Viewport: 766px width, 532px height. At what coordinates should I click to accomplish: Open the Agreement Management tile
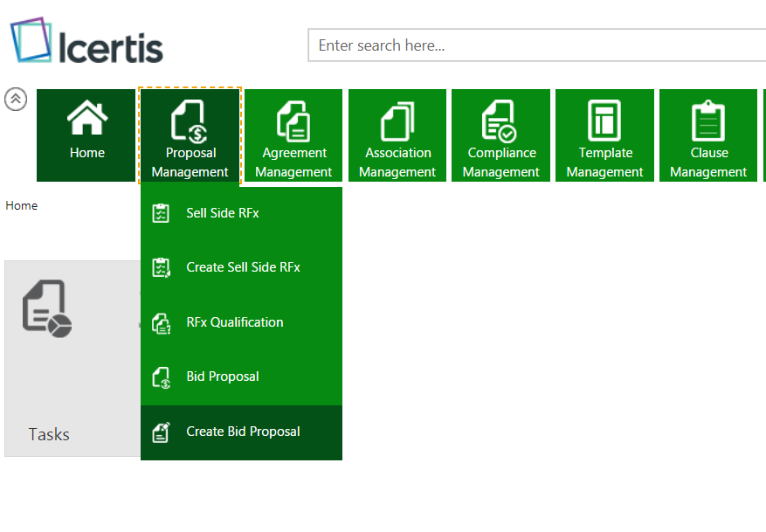pos(293,135)
